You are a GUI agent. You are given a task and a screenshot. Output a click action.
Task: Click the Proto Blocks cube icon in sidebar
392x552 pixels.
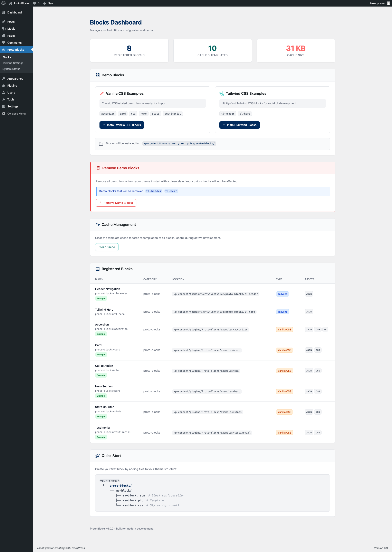(4, 50)
